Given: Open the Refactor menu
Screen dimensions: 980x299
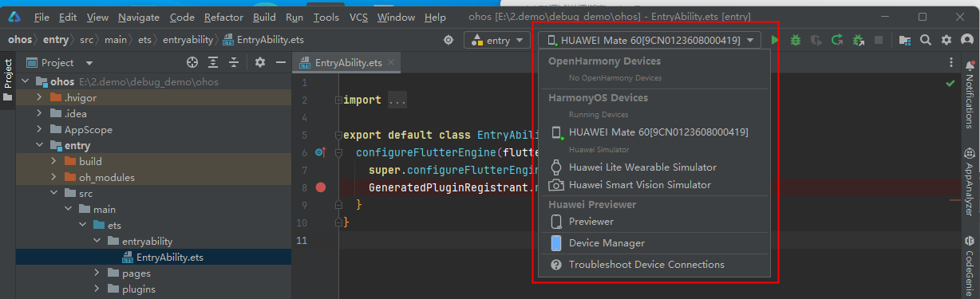Looking at the screenshot, I should (x=223, y=17).
